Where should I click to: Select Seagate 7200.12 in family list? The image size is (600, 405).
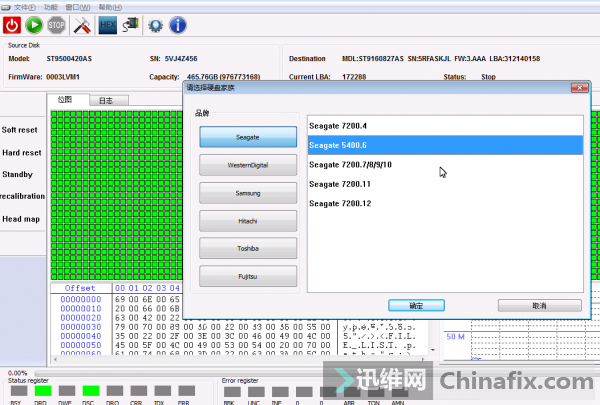(445, 203)
